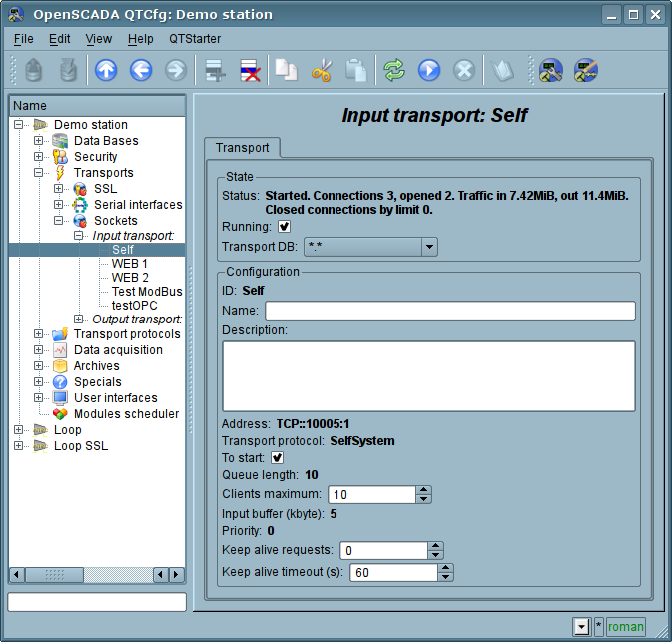Open the manual book icon
This screenshot has width=672, height=642.
502,70
